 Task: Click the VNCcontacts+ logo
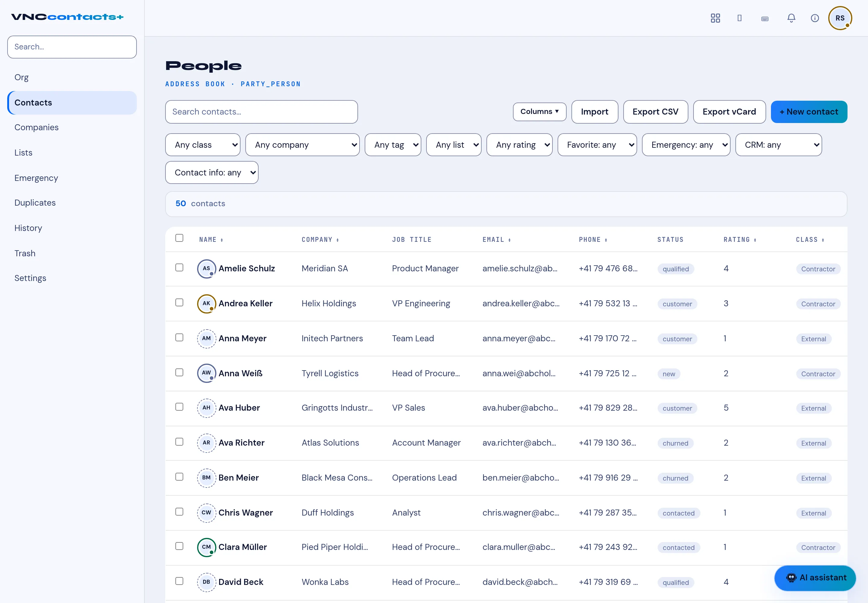click(67, 17)
